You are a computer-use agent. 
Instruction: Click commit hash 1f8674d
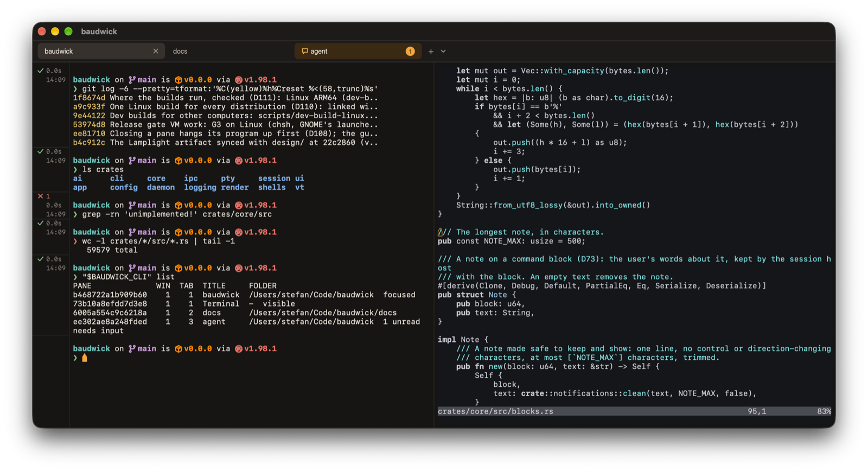(89, 98)
